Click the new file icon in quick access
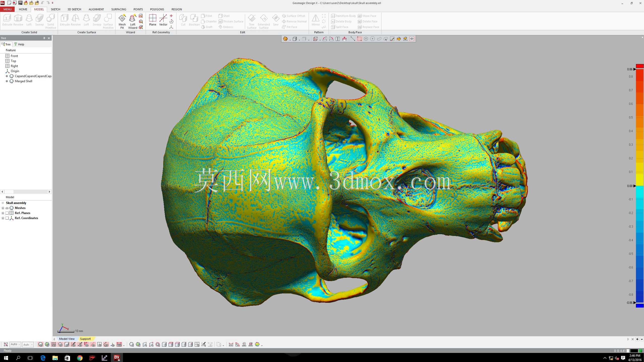 click(x=9, y=3)
